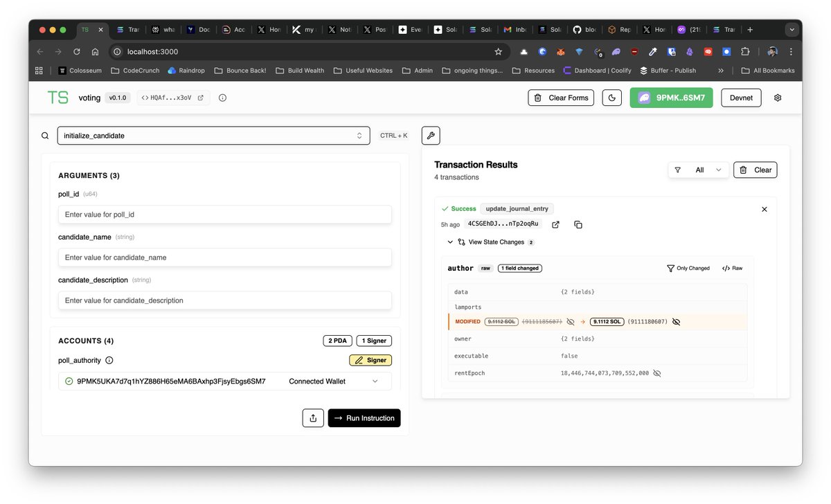The height and width of the screenshot is (504, 831).
Task: Focus the candidate_name input field
Action: point(225,258)
